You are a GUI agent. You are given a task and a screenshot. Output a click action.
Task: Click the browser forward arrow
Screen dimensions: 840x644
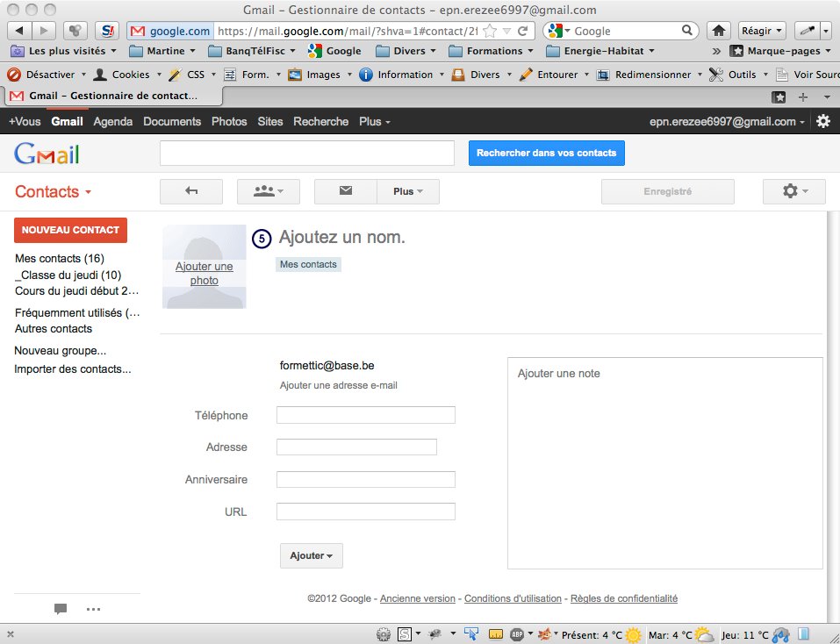click(43, 31)
